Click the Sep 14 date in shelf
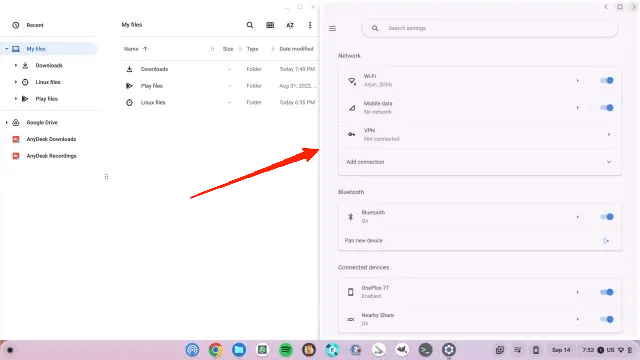 click(561, 350)
